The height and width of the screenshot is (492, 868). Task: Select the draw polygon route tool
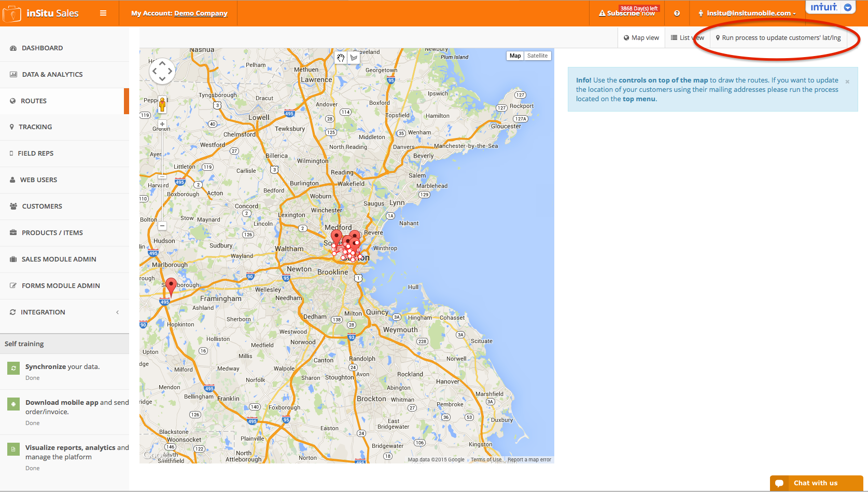tap(354, 58)
